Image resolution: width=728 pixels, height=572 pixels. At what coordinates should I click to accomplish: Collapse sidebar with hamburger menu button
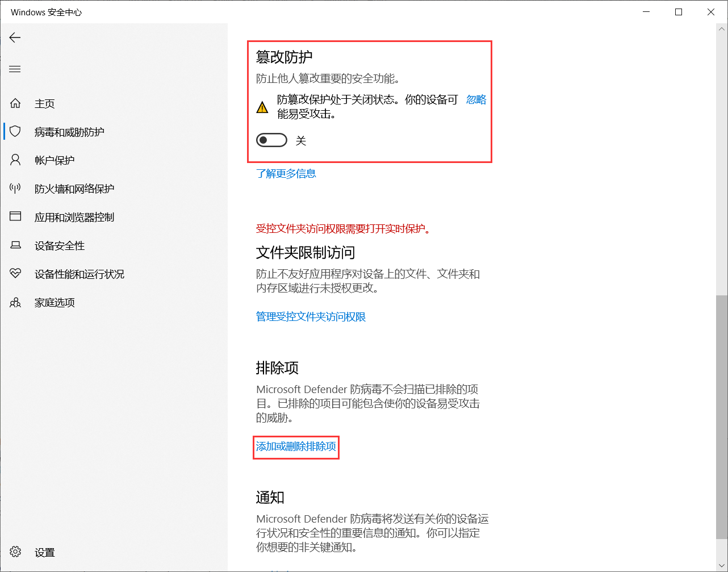(x=14, y=69)
